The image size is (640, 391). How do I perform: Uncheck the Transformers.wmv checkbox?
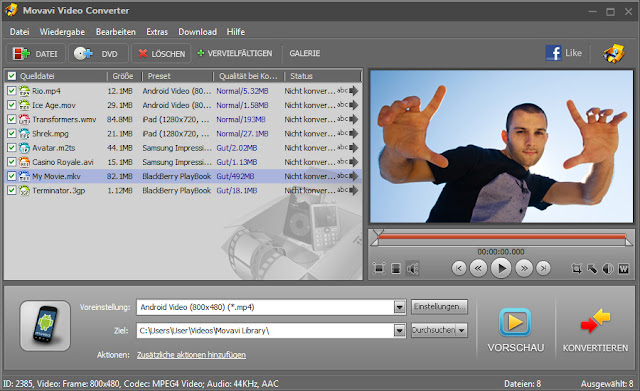[x=11, y=119]
